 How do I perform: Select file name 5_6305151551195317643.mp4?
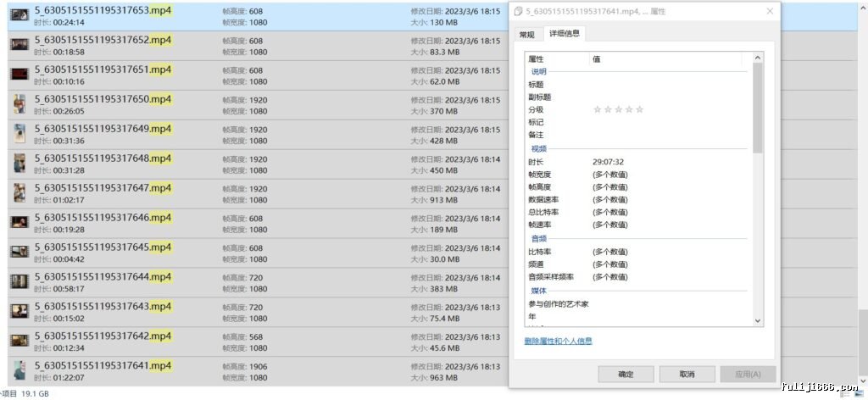103,307
